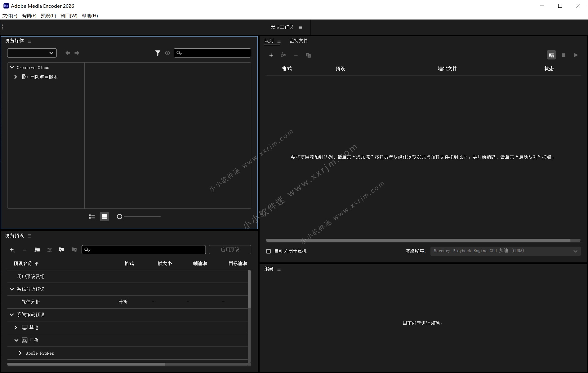Toggle the hidden files visibility eye icon
Image resolution: width=588 pixels, height=373 pixels.
coord(167,53)
